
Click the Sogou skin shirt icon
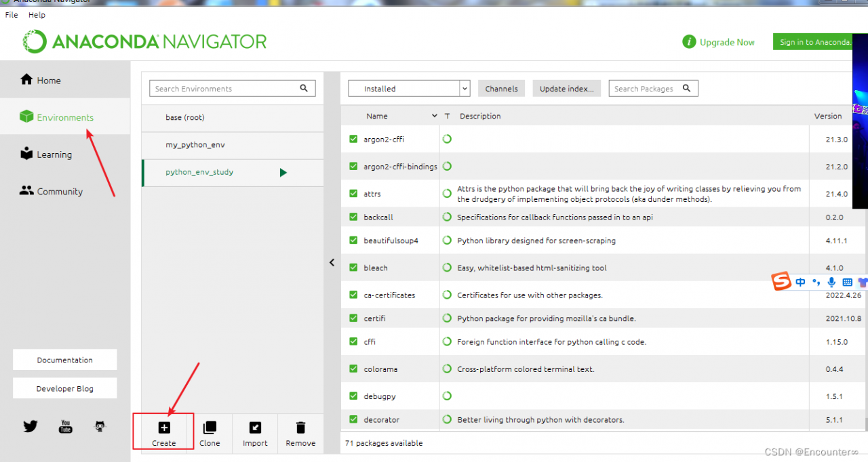point(862,282)
